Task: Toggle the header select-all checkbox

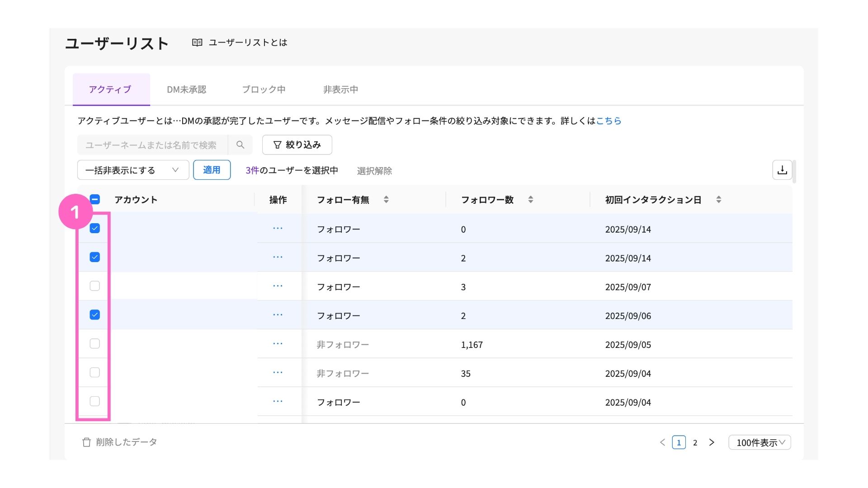Action: (x=94, y=199)
